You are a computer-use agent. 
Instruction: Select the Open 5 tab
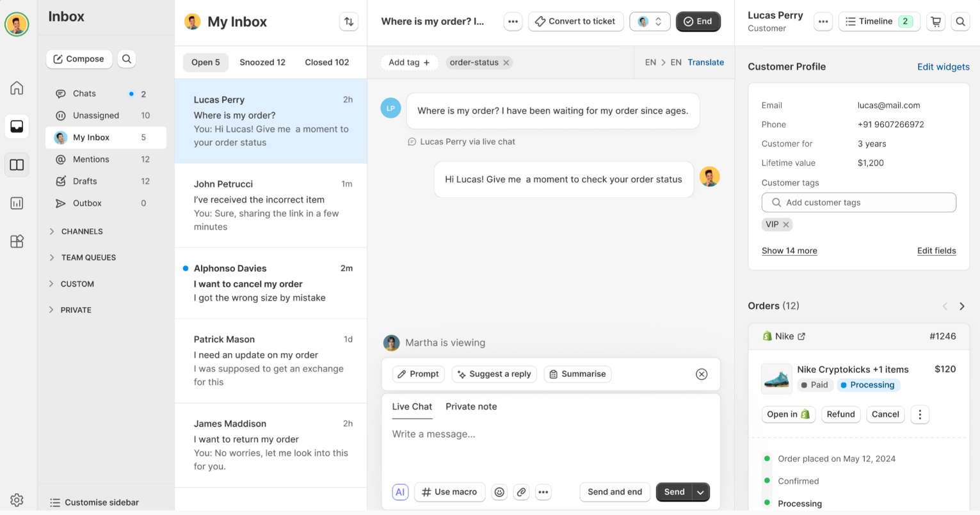click(205, 63)
